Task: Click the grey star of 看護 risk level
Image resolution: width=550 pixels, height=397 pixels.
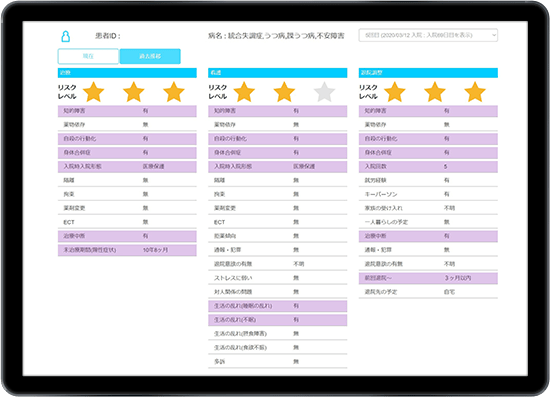Action: (324, 92)
